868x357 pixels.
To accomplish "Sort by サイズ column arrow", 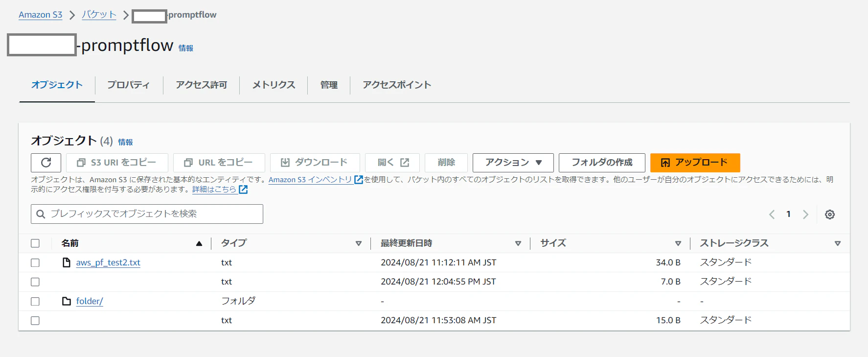I will 678,243.
